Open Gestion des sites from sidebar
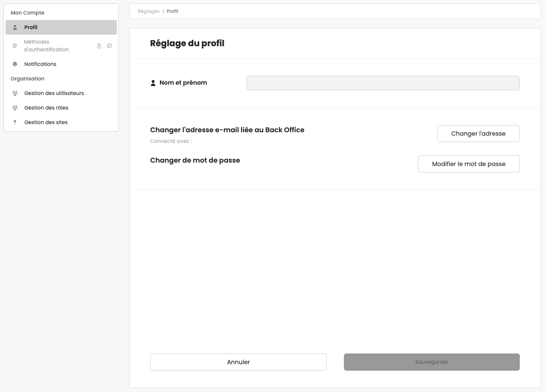This screenshot has height=392, width=545. click(46, 122)
